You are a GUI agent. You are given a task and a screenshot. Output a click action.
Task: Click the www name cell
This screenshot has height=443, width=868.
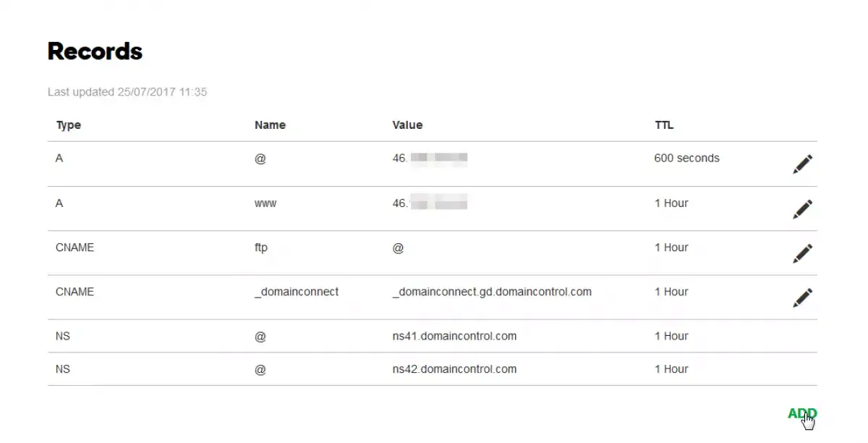265,203
